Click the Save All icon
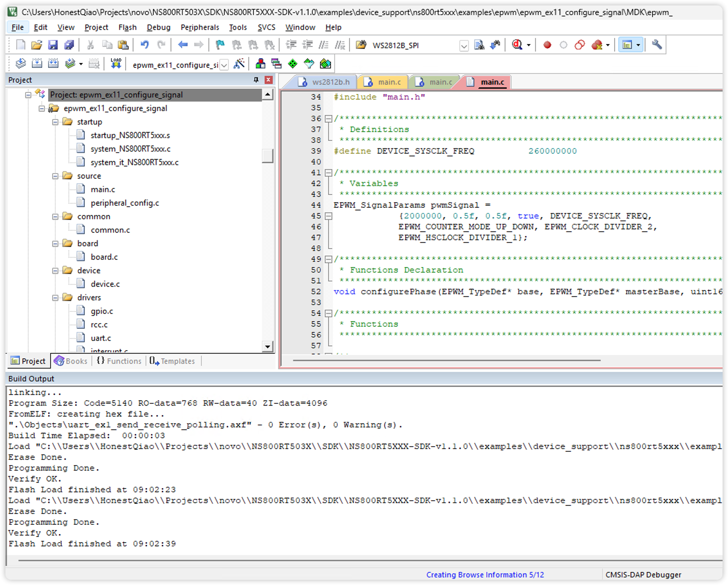 point(69,45)
